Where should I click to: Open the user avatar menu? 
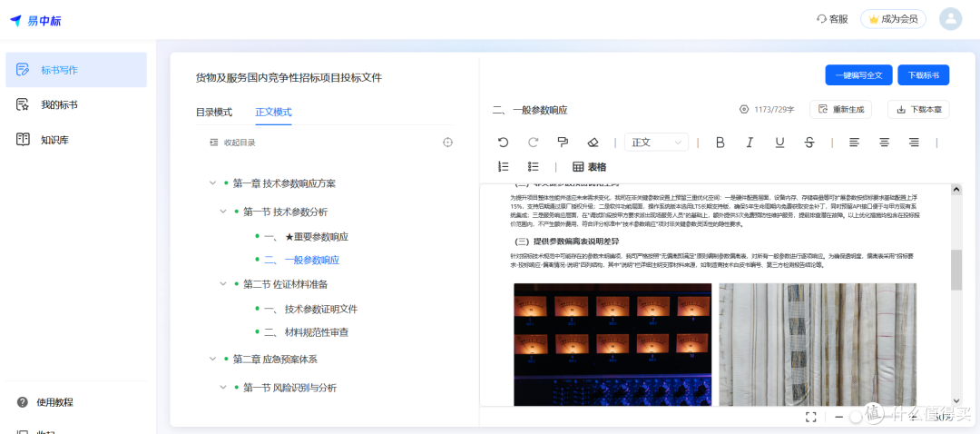point(950,19)
